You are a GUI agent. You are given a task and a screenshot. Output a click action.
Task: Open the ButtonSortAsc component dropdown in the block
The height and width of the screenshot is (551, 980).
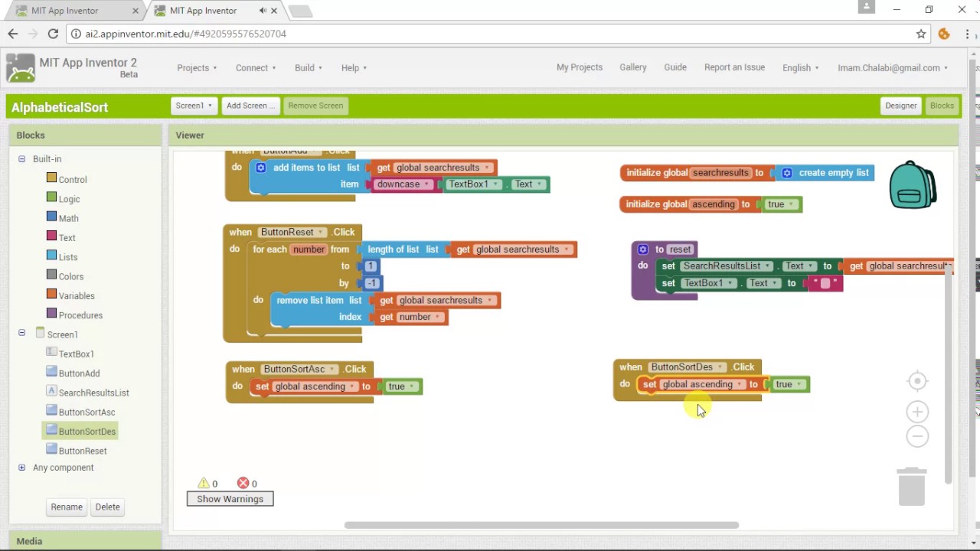coord(334,370)
